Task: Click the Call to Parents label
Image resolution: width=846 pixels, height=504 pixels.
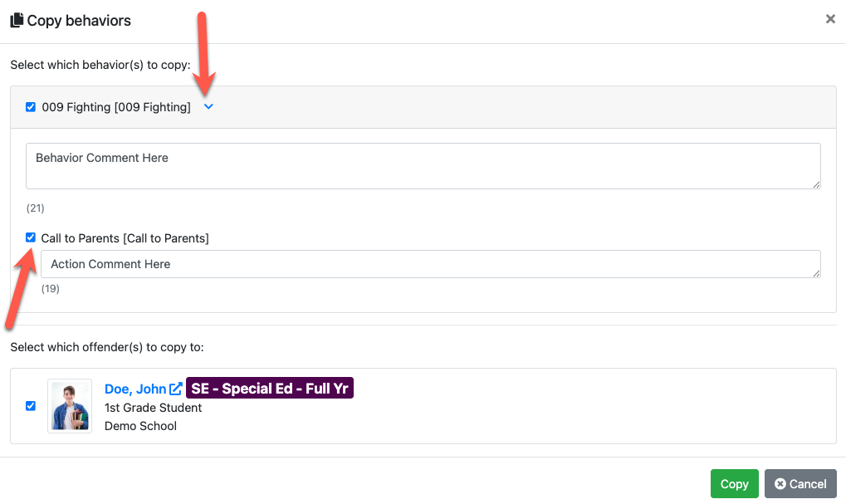Action: [125, 238]
